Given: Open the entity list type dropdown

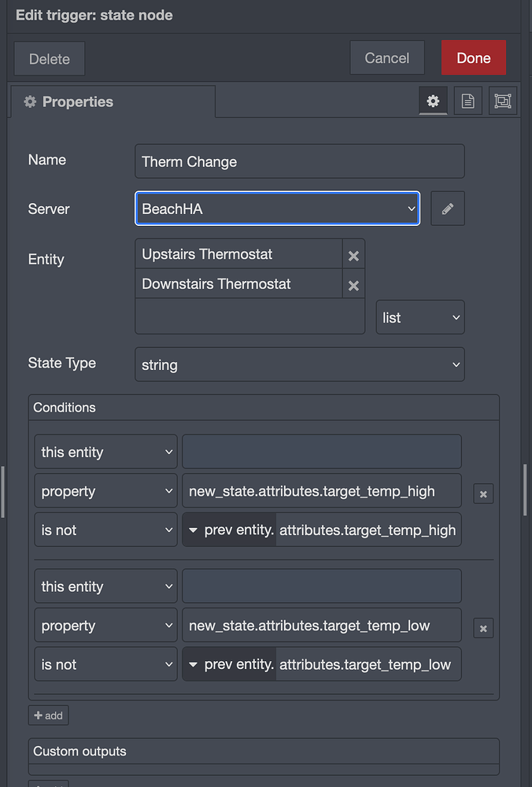Looking at the screenshot, I should click(x=420, y=317).
